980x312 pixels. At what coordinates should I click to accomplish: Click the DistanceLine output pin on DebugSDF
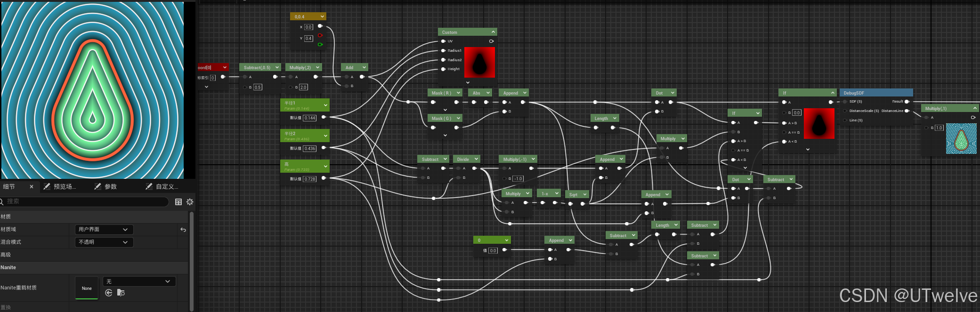pyautogui.click(x=907, y=111)
